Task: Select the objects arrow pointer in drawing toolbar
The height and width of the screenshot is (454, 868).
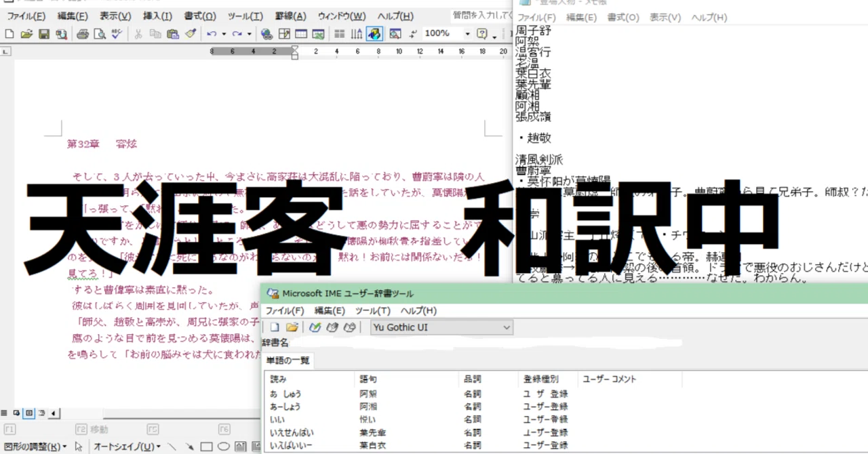Action: (x=78, y=447)
